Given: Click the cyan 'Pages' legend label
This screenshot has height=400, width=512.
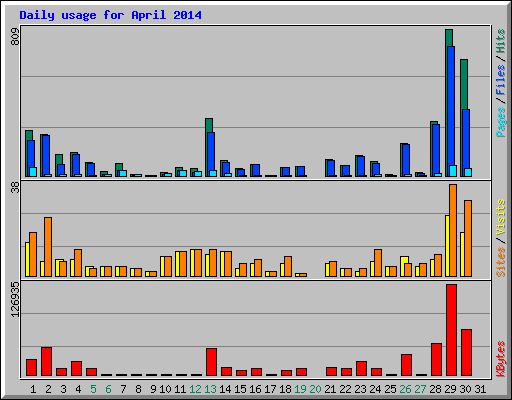Looking at the screenshot, I should (x=501, y=122).
